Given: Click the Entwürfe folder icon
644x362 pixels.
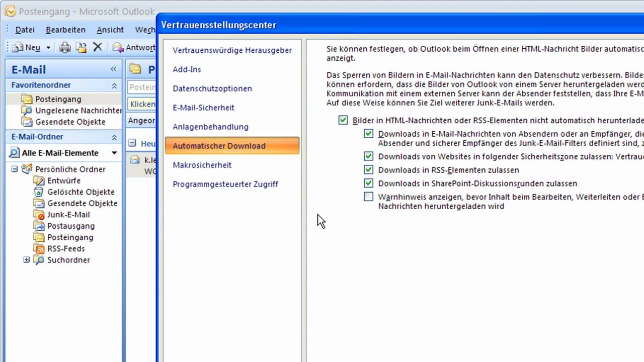Looking at the screenshot, I should click(39, 180).
